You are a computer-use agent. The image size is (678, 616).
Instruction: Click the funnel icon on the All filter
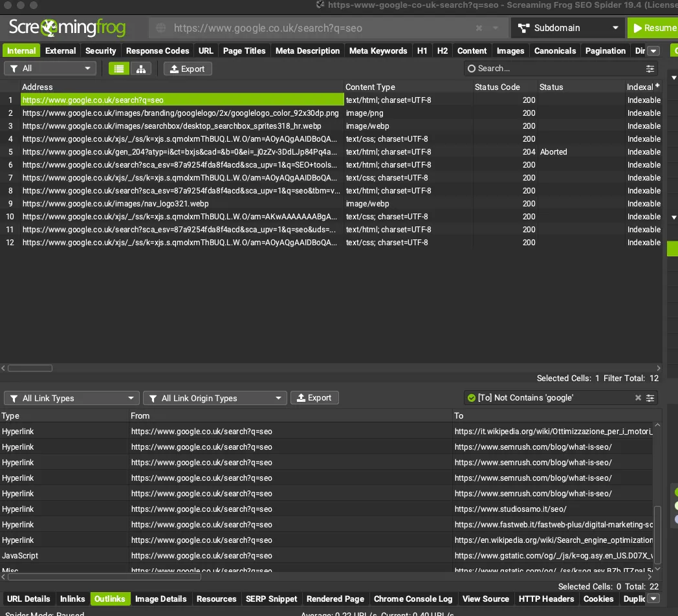tap(14, 68)
